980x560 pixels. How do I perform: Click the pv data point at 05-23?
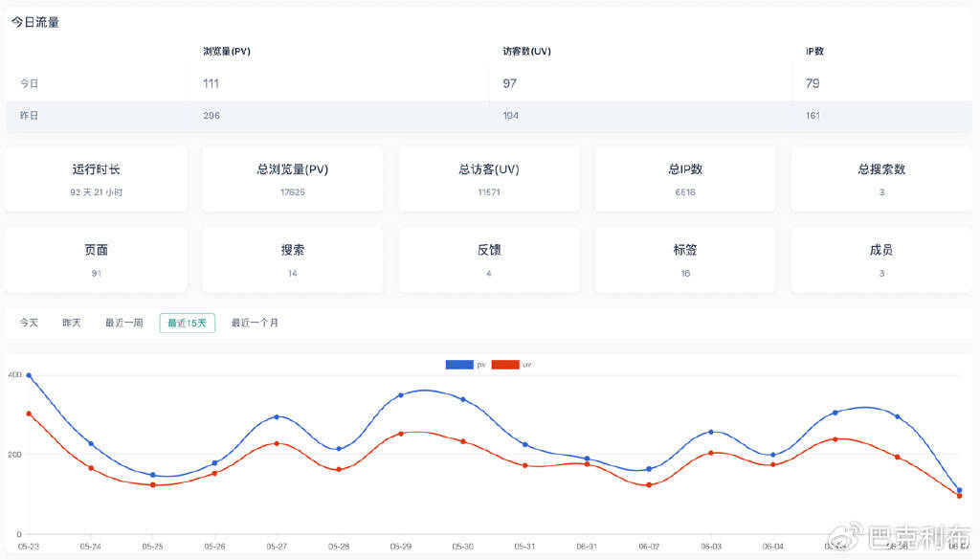click(x=29, y=376)
